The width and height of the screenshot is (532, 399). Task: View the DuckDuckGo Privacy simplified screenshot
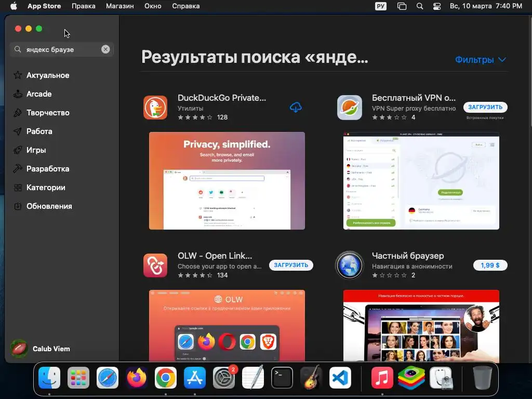point(227,181)
